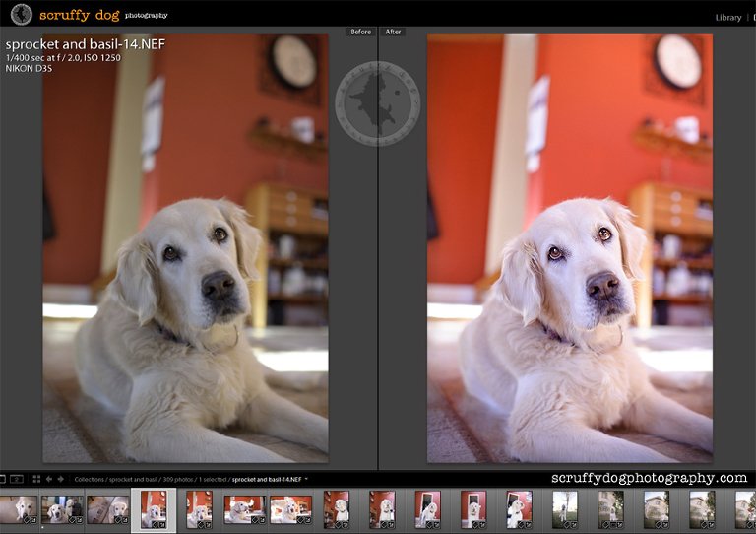This screenshot has height=534, width=756.
Task: Select the thumbnail right after the highlighted one
Action: click(199, 509)
